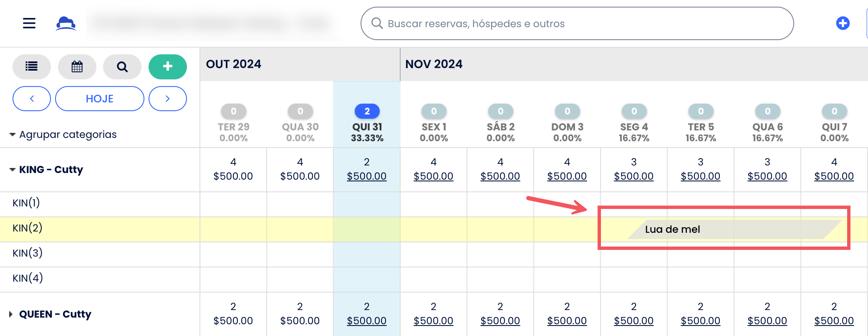The image size is (868, 336).
Task: Open the Lua de mel reservation block
Action: click(x=734, y=229)
